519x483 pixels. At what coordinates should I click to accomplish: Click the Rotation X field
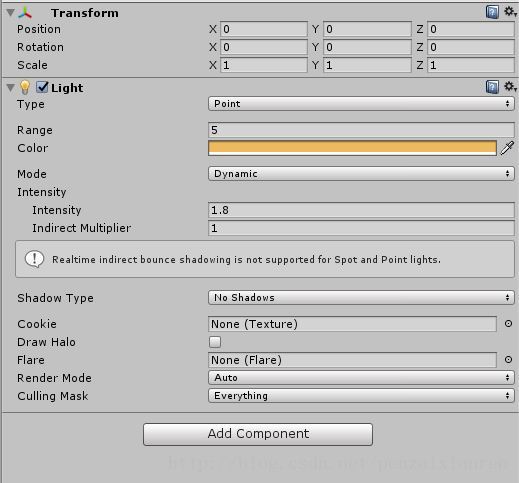click(264, 47)
